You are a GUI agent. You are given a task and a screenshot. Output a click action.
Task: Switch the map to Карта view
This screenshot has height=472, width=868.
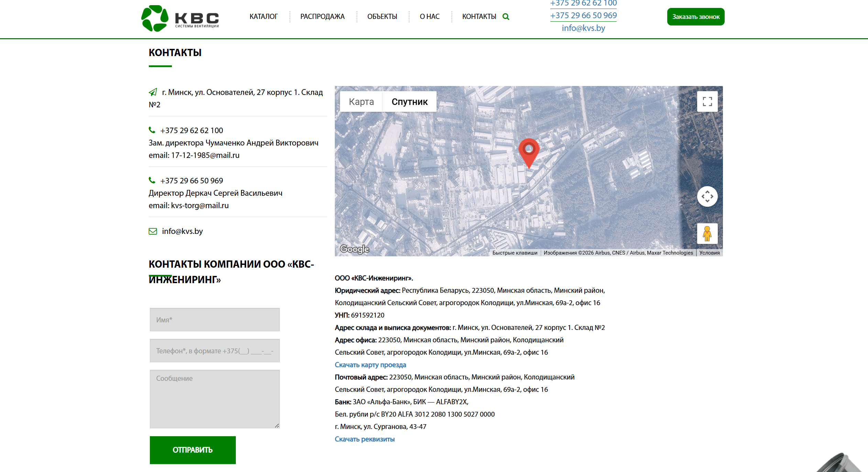(361, 101)
